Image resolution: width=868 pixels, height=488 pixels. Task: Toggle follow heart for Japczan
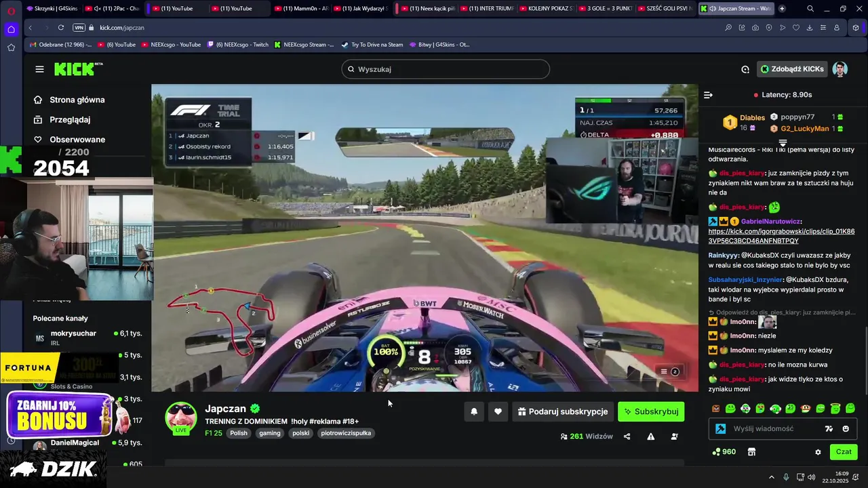click(x=498, y=411)
